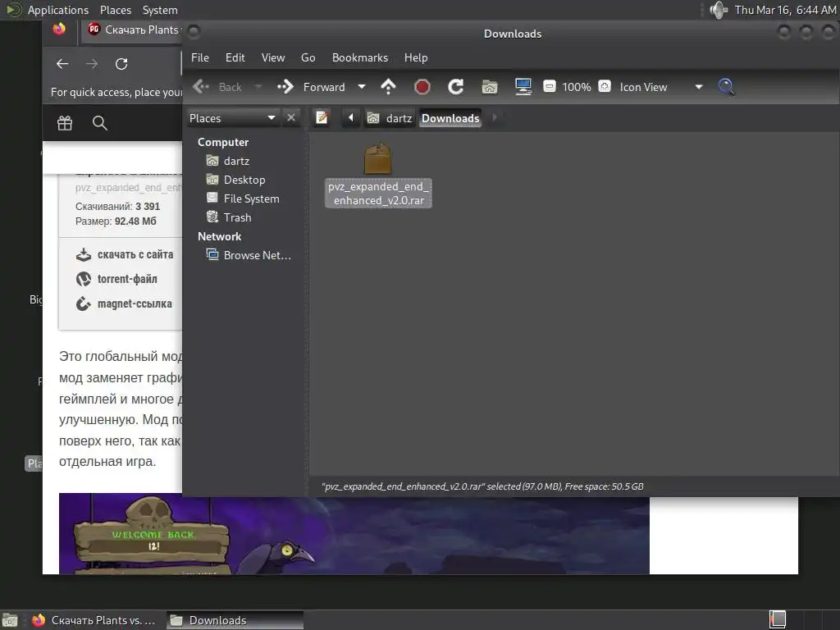Click the скачать с сайта download link

(125, 254)
